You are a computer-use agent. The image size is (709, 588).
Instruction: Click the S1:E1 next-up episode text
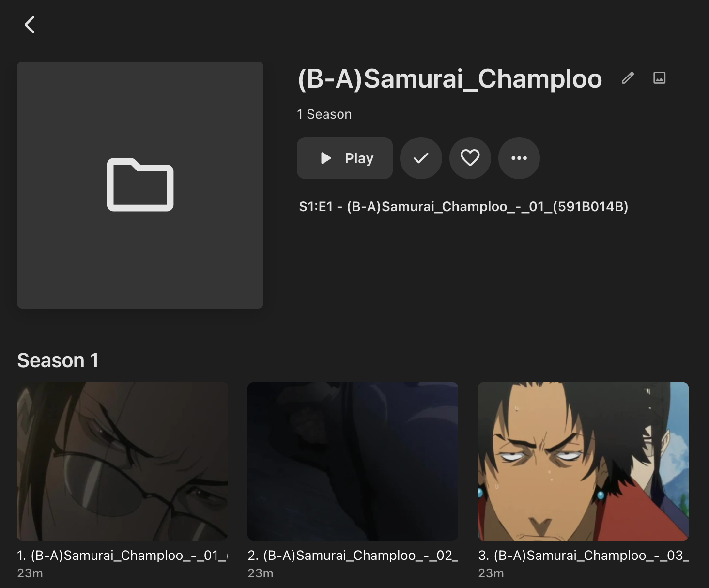[x=463, y=207]
